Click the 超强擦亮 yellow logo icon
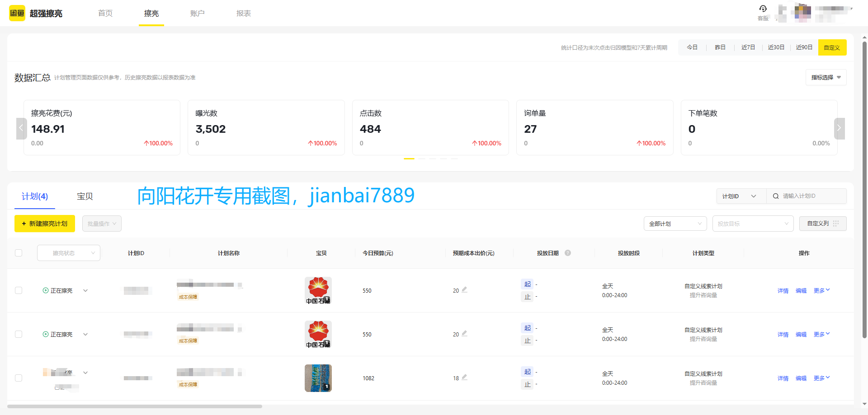The height and width of the screenshot is (415, 868). click(x=17, y=13)
